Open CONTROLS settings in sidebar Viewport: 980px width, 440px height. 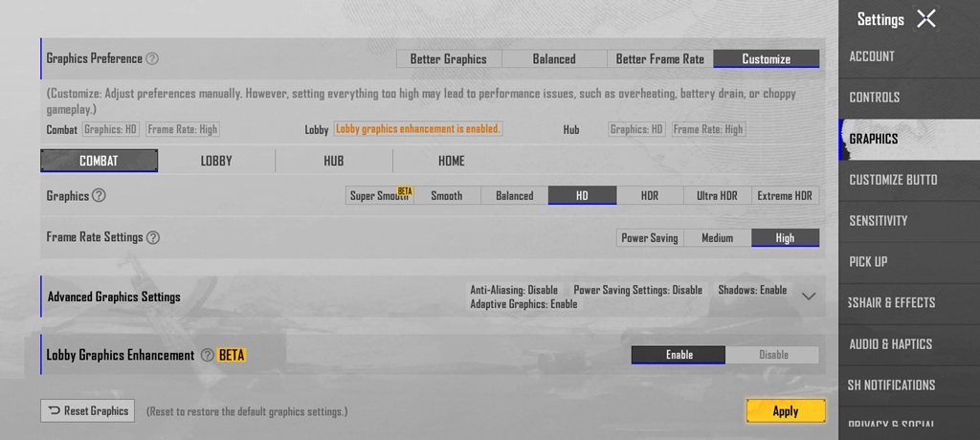875,98
